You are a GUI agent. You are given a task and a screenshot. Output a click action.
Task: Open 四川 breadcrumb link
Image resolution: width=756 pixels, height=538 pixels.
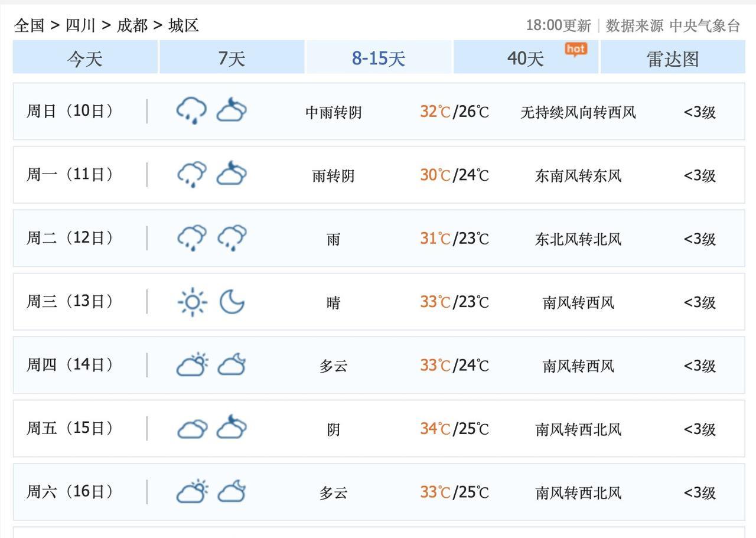pos(80,25)
